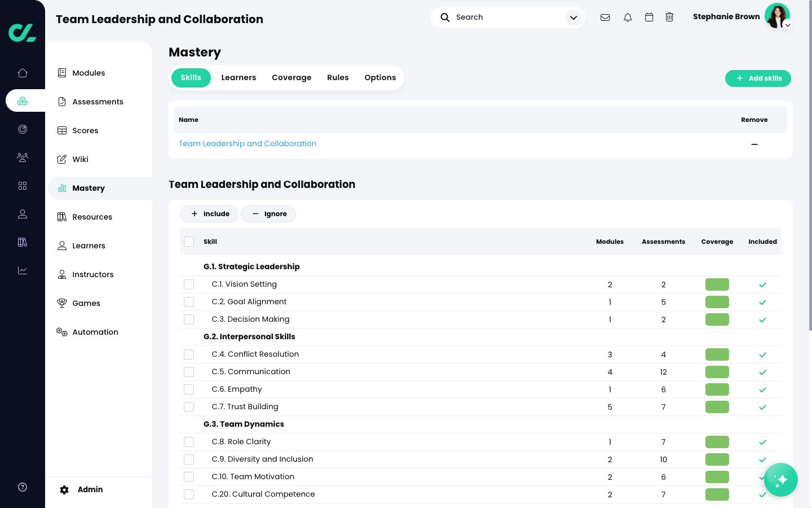The width and height of the screenshot is (812, 508).
Task: Tick the checkbox next to C.1. Vision Setting
Action: click(189, 284)
